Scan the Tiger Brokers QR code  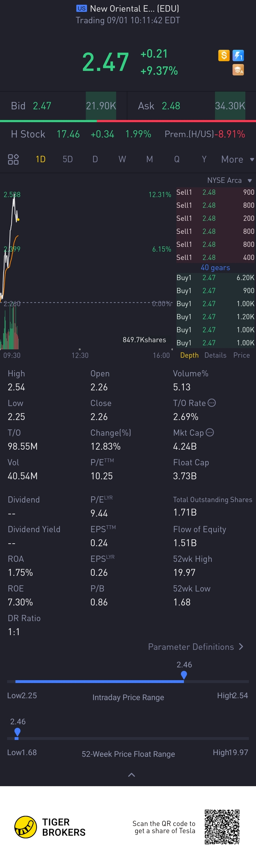(x=222, y=827)
